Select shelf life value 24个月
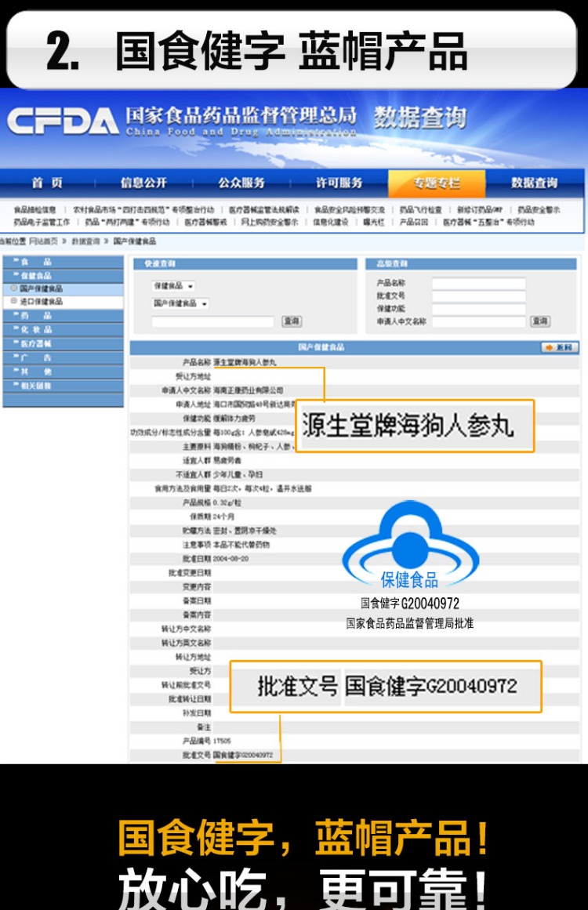 tap(223, 517)
